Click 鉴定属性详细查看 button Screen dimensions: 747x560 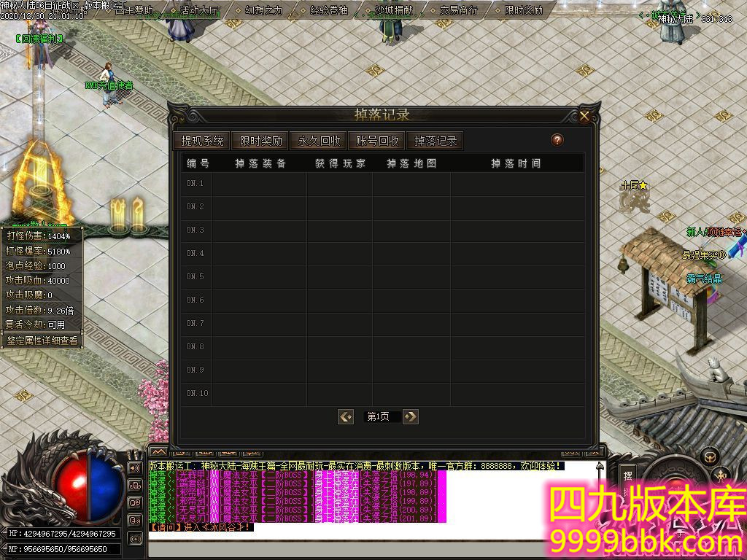(42, 340)
